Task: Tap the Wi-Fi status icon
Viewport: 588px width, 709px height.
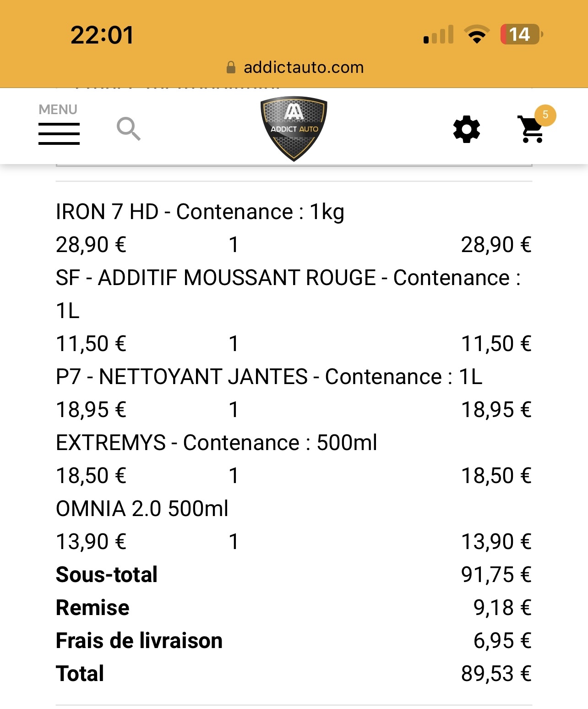Action: pos(477,34)
